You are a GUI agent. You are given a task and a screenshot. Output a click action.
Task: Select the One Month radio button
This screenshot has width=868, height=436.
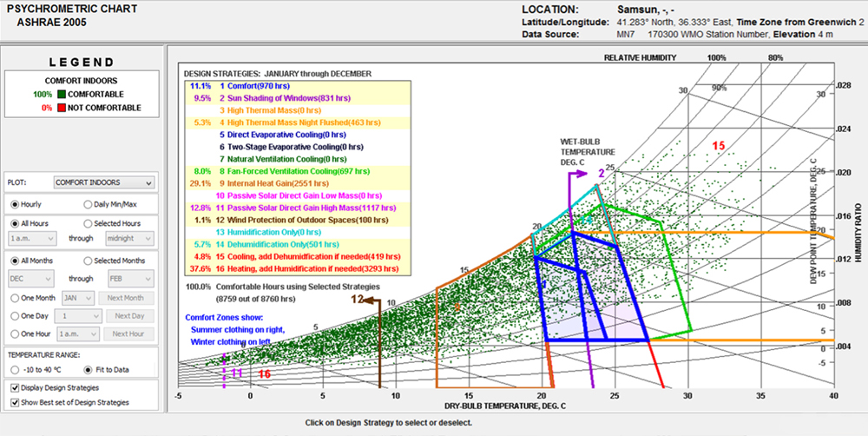15,298
